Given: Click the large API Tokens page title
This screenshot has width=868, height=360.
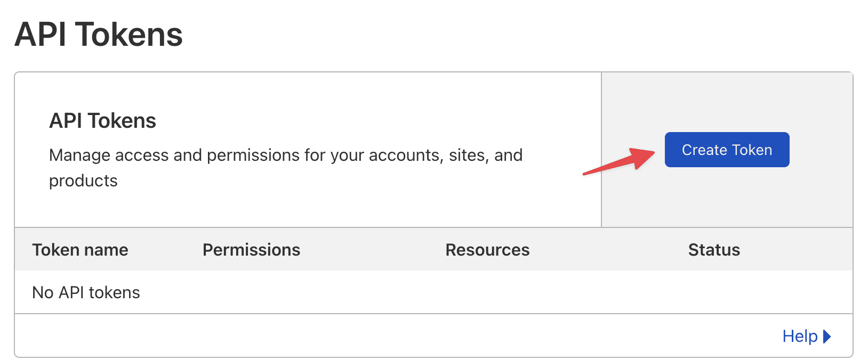Looking at the screenshot, I should (x=99, y=35).
